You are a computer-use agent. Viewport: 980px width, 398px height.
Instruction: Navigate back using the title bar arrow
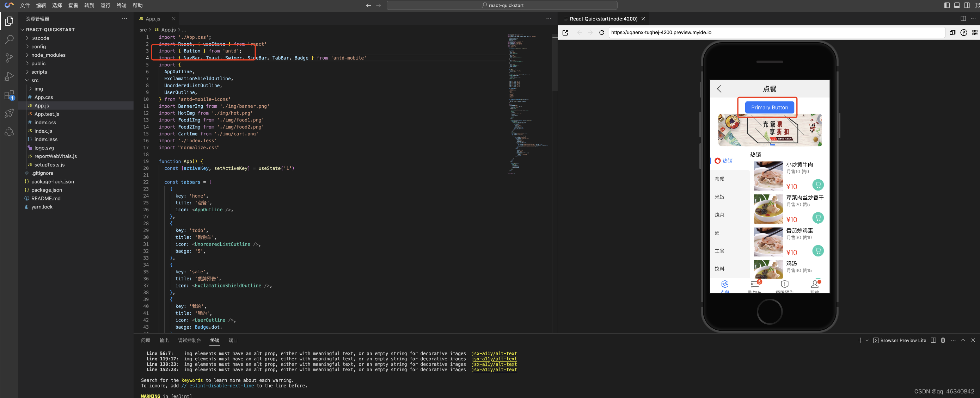click(x=368, y=5)
